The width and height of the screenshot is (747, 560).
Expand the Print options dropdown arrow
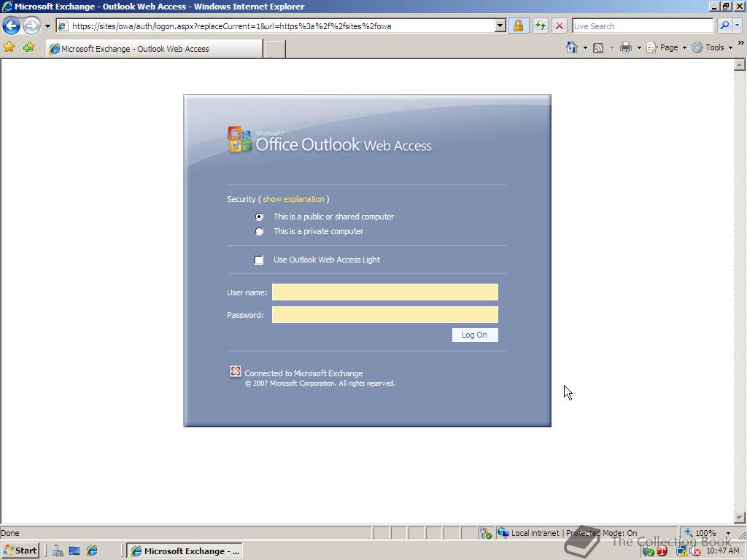click(639, 47)
